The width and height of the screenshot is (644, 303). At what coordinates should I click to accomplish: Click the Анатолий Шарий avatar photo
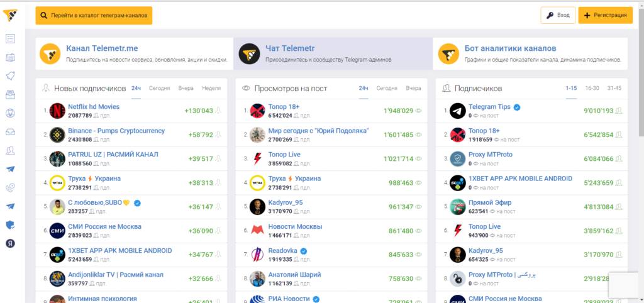pos(257,278)
